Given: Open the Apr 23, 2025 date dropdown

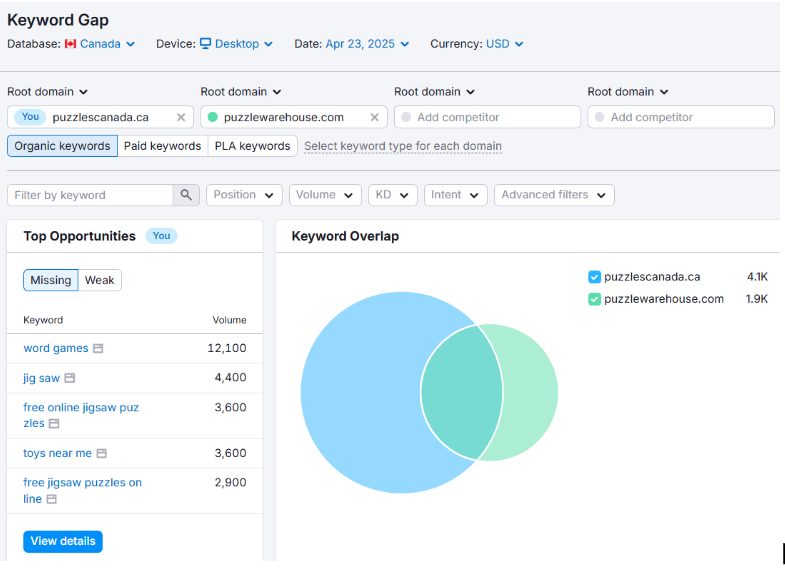Looking at the screenshot, I should coord(367,44).
